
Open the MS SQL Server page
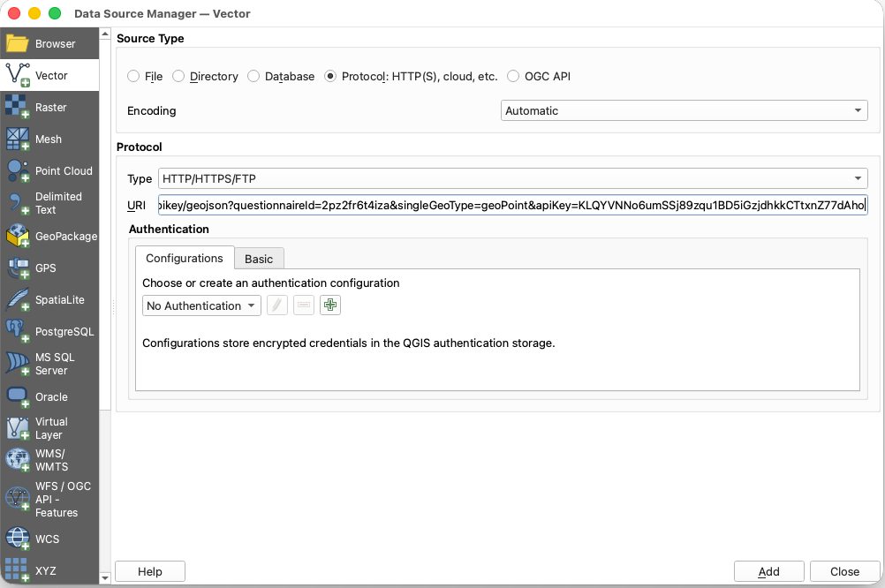pos(49,364)
